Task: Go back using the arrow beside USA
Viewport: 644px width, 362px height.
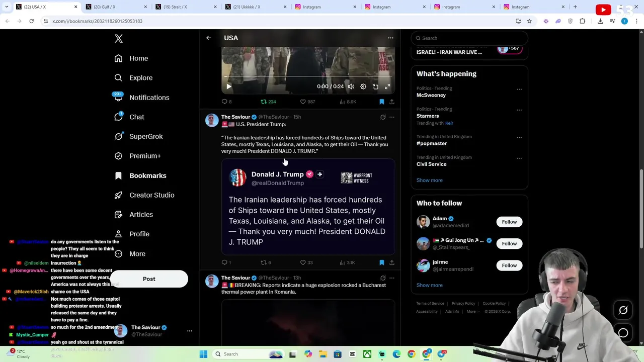Action: point(208,38)
